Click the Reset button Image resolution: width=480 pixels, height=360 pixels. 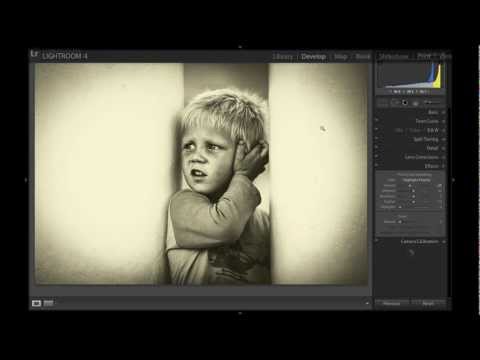click(428, 303)
